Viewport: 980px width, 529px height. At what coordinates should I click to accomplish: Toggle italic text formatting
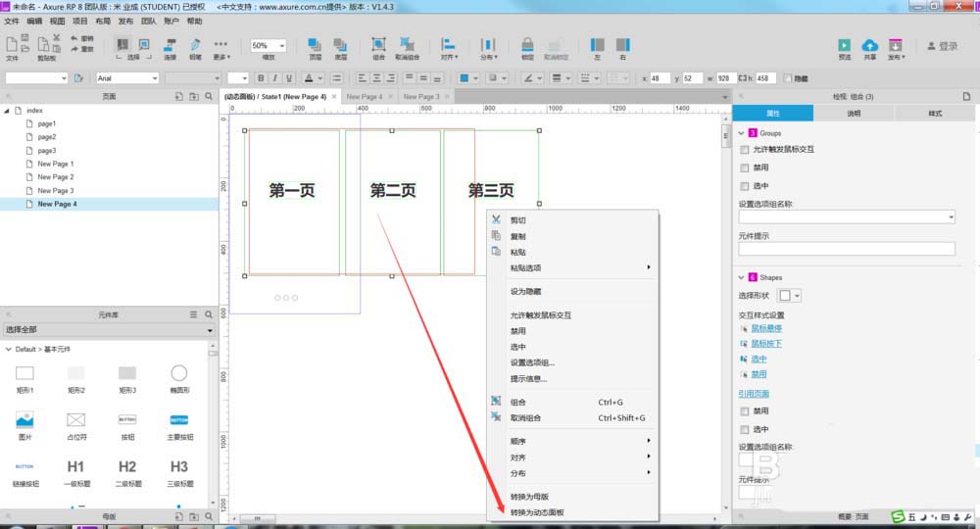(274, 78)
